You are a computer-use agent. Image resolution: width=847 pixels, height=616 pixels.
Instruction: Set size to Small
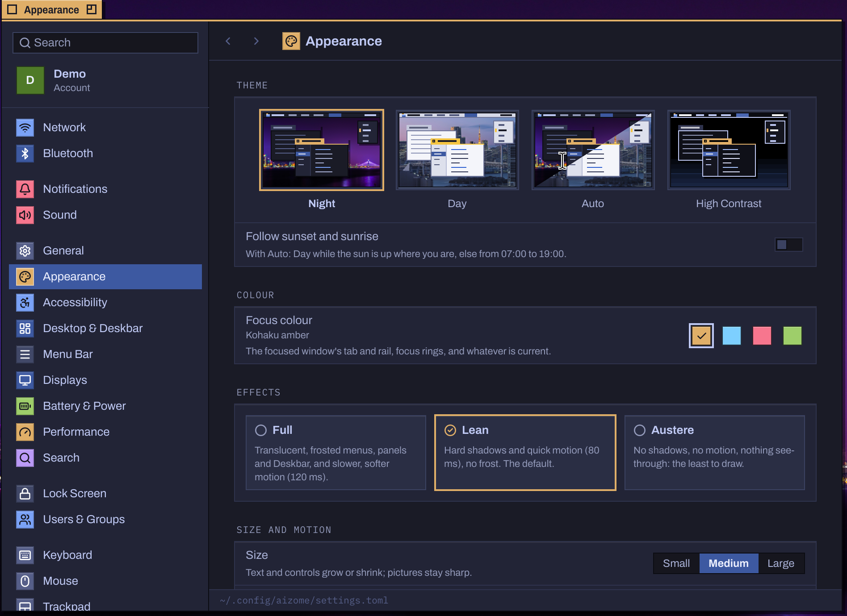pyautogui.click(x=676, y=563)
